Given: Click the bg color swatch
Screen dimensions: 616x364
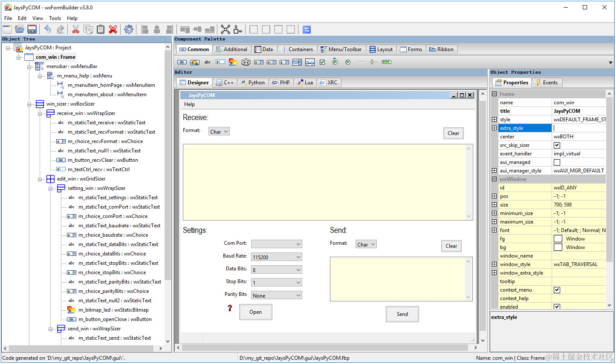Looking at the screenshot, I should click(x=558, y=247).
